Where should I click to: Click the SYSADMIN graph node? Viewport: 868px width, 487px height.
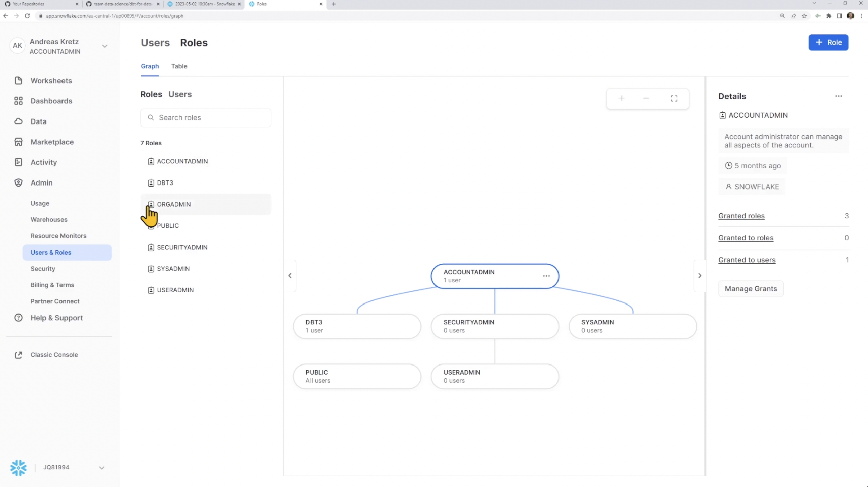pyautogui.click(x=632, y=326)
